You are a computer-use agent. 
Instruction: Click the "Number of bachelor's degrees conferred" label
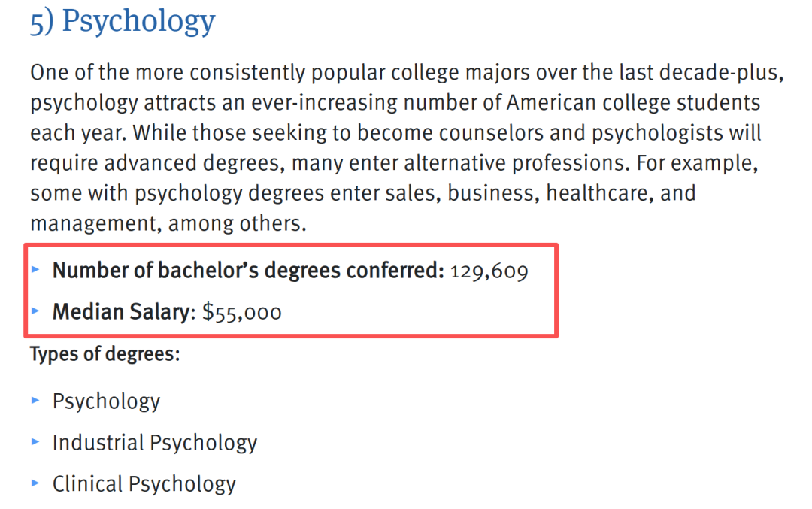pyautogui.click(x=248, y=271)
